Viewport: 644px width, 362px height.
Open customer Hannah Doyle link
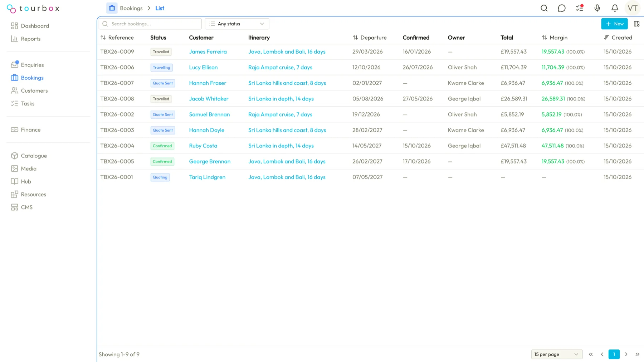(207, 130)
